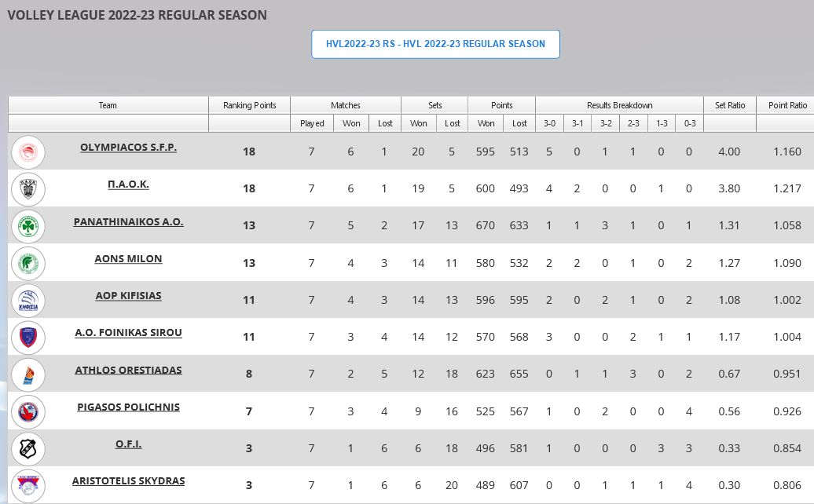Click the O.F.I. team logo
This screenshot has height=504, width=814.
(29, 448)
